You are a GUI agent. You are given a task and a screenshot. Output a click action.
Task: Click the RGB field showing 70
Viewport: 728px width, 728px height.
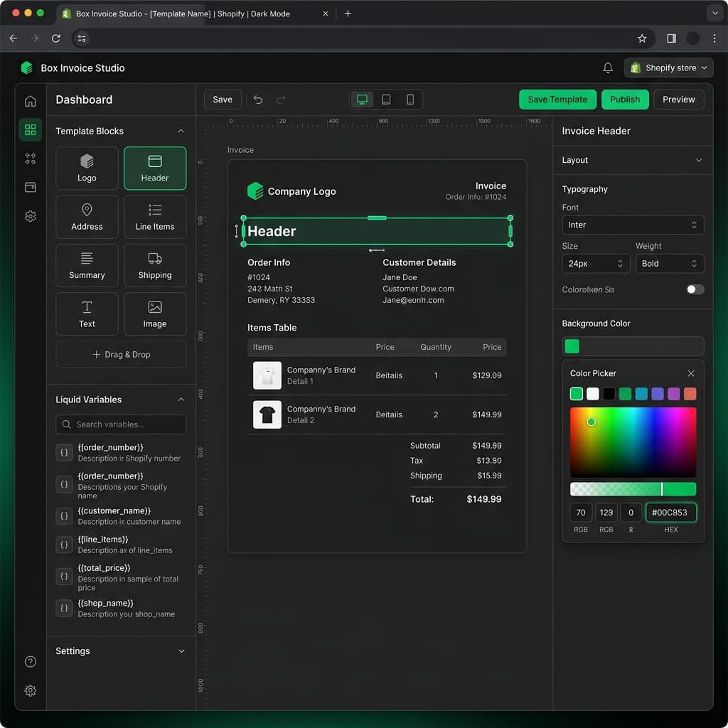580,512
